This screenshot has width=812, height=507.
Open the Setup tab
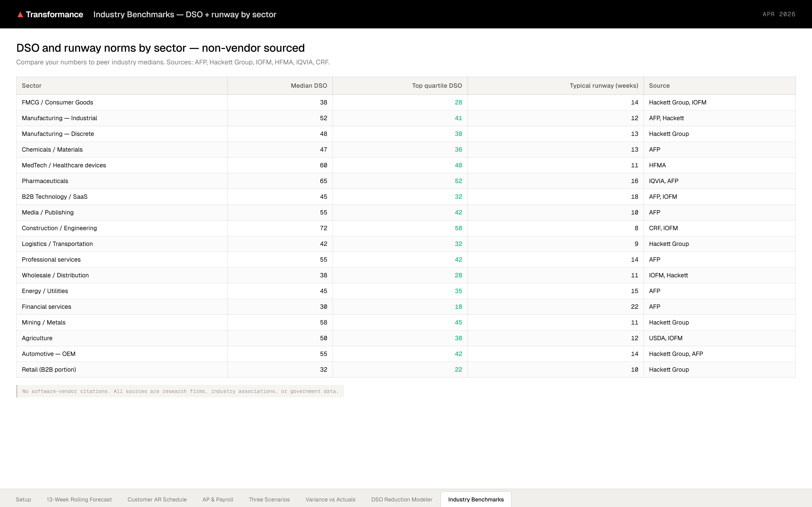click(x=24, y=499)
